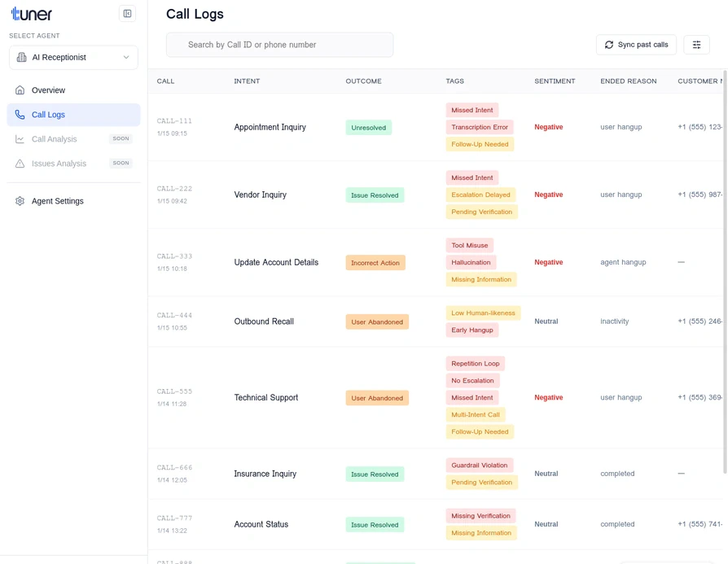Click the No Escalation tag

pos(472,381)
